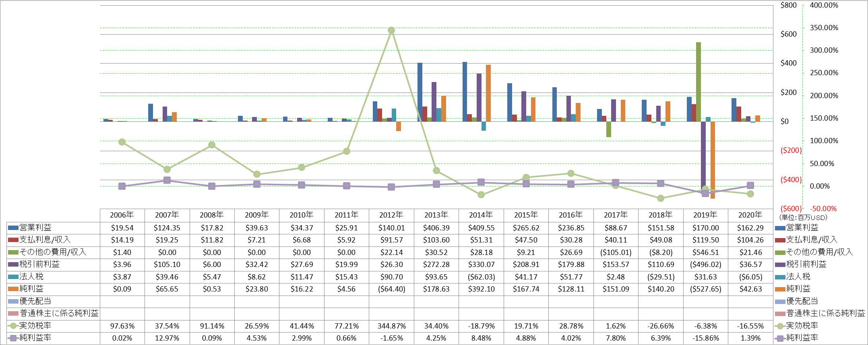Click the 2006年 column header
The height and width of the screenshot is (345, 868).
122,215
